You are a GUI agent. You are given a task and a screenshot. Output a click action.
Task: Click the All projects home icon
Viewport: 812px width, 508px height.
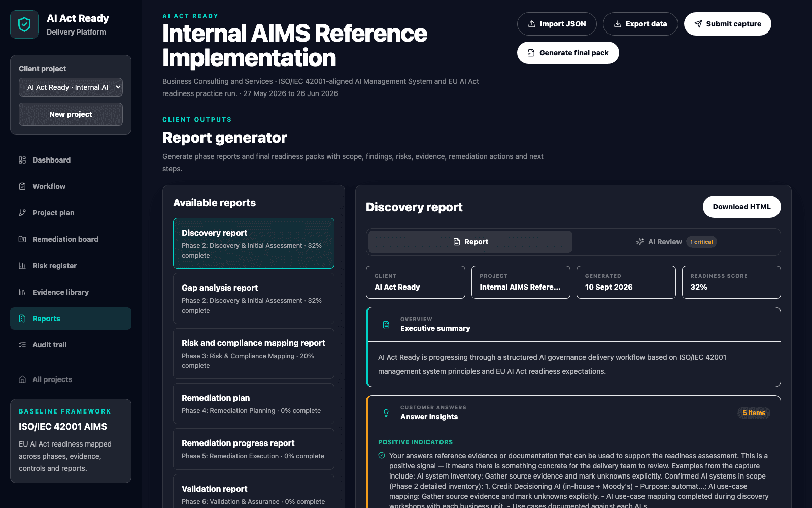(x=22, y=379)
